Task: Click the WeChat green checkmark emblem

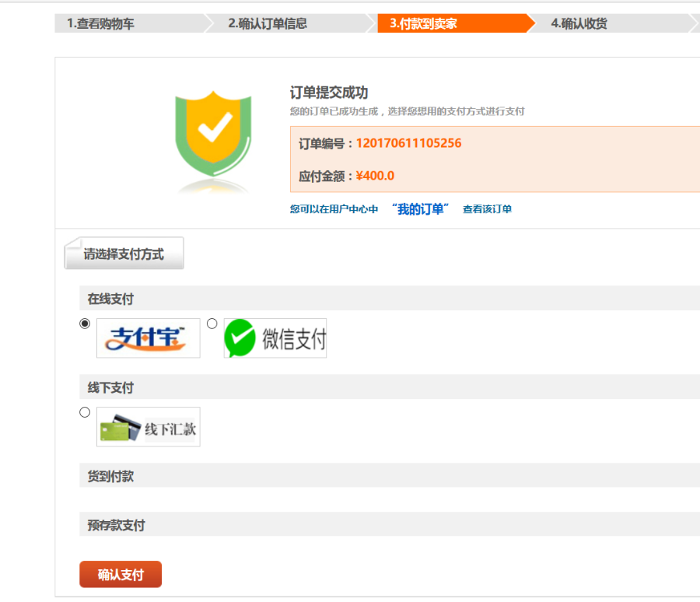Action: (242, 337)
